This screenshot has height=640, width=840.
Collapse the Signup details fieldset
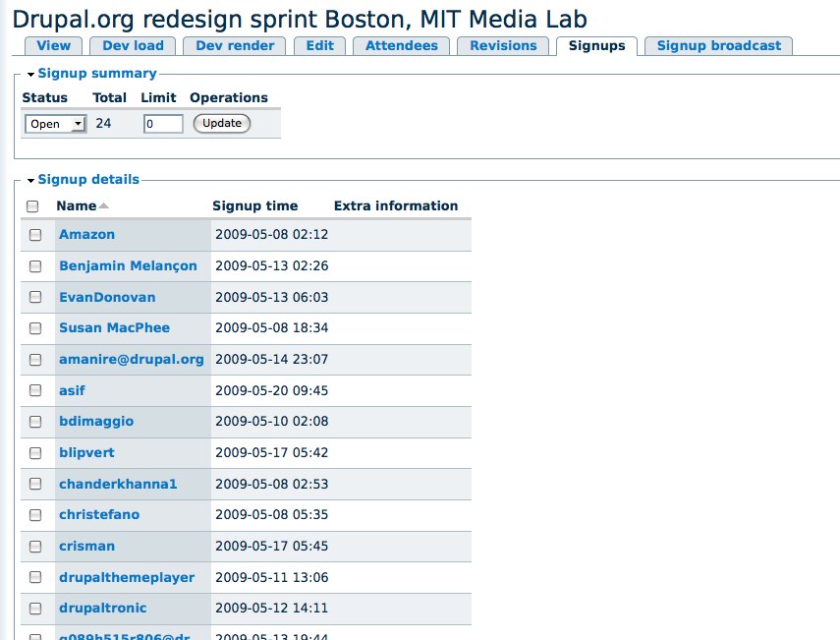87,180
